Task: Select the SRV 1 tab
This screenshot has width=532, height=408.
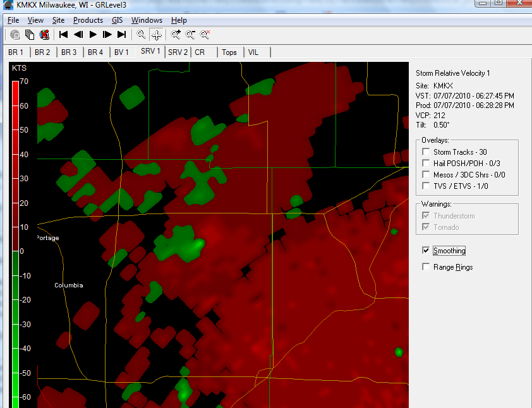Action: pyautogui.click(x=150, y=51)
